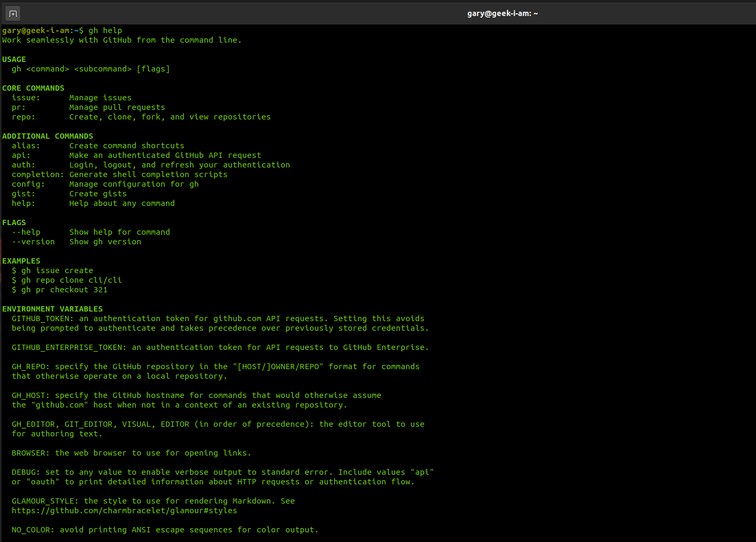Screen dimensions: 756x542
Task: Click the FLAGS section heading
Action: [14, 222]
